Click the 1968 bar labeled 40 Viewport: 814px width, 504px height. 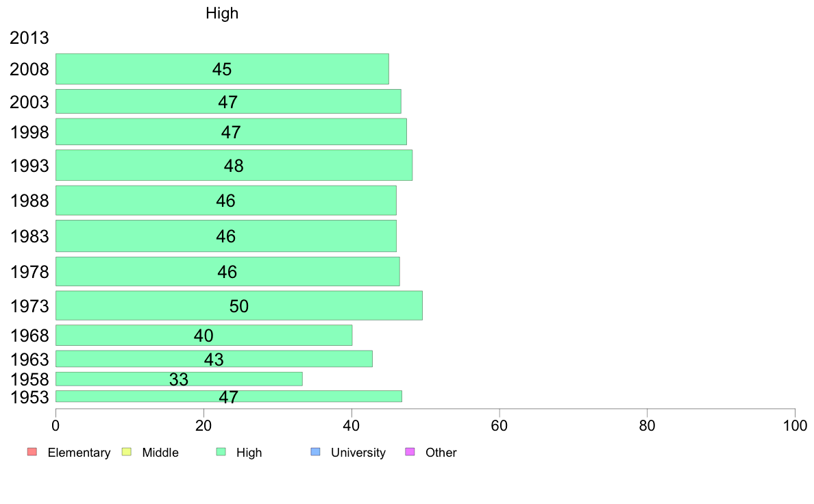click(x=204, y=336)
